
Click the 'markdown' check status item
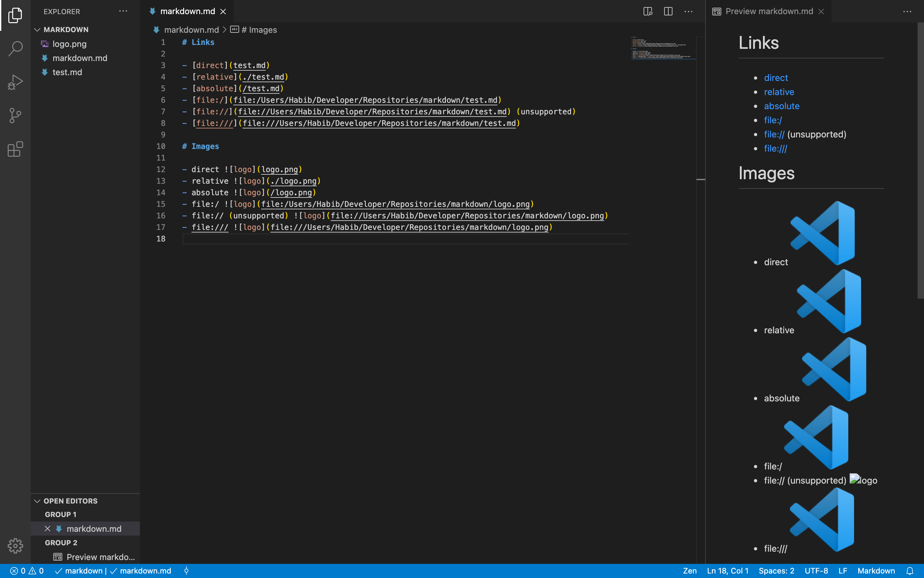click(x=79, y=571)
